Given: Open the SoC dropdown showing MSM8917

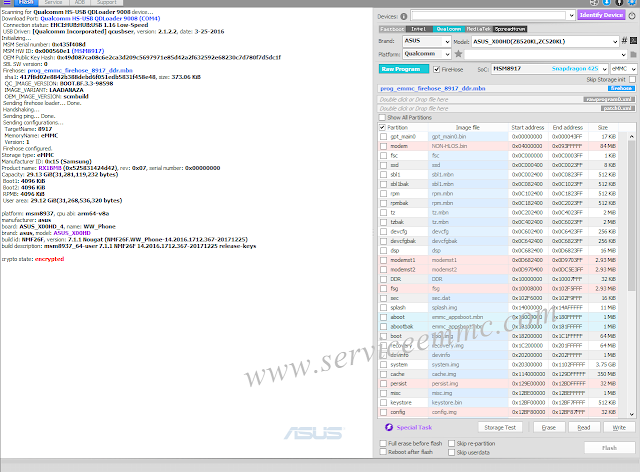Looking at the screenshot, I should pyautogui.click(x=549, y=69).
